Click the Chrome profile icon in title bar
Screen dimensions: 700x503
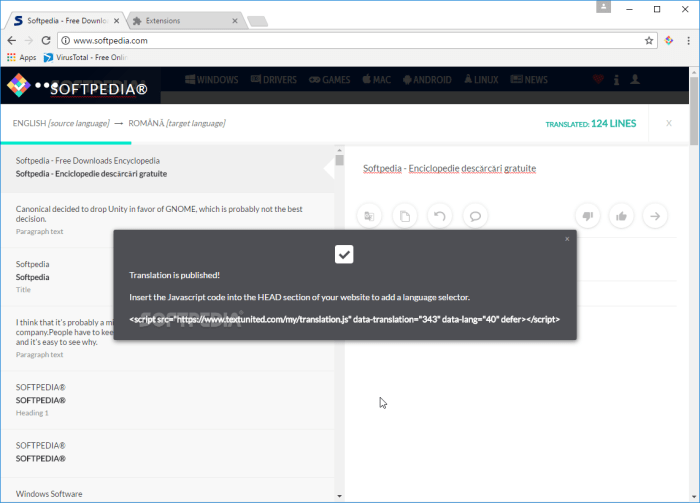tap(603, 7)
